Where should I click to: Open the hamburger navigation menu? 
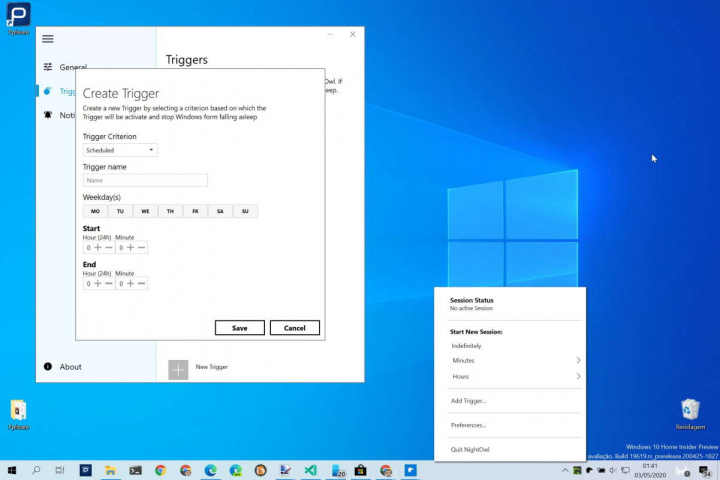pyautogui.click(x=48, y=39)
